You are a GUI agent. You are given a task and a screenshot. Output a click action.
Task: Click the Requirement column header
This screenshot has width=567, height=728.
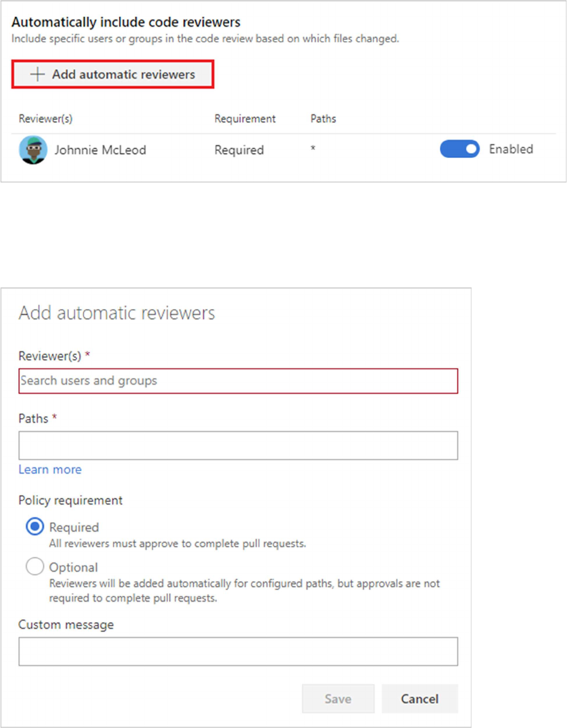(245, 119)
